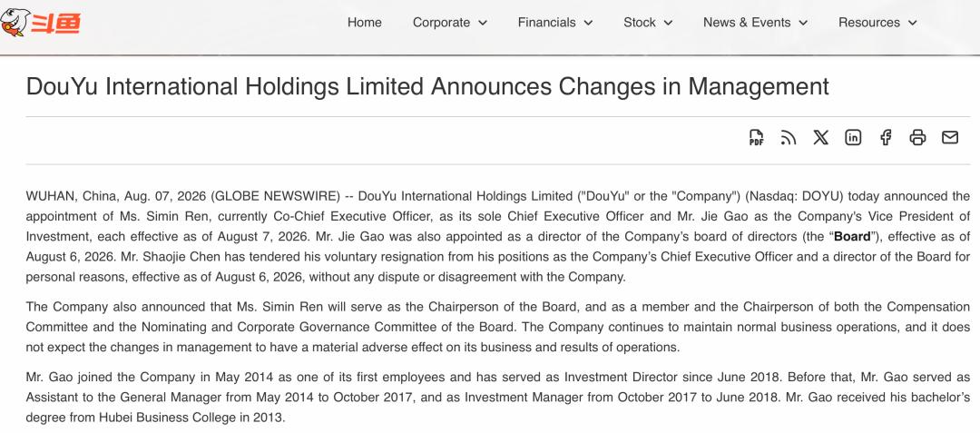Image resolution: width=980 pixels, height=433 pixels.
Task: Open the News & Events menu
Action: [747, 23]
